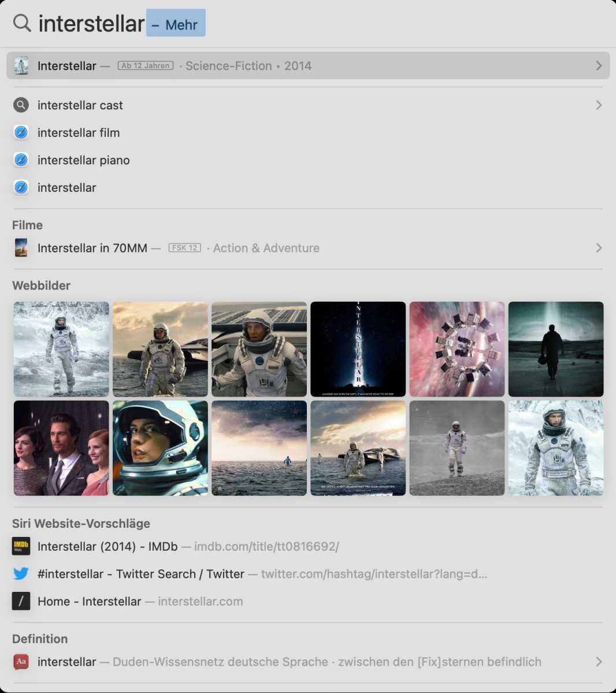Viewport: 616px width, 693px height.
Task: Expand the Interstellar Science-Fiction 2014 chevron
Action: [x=599, y=65]
